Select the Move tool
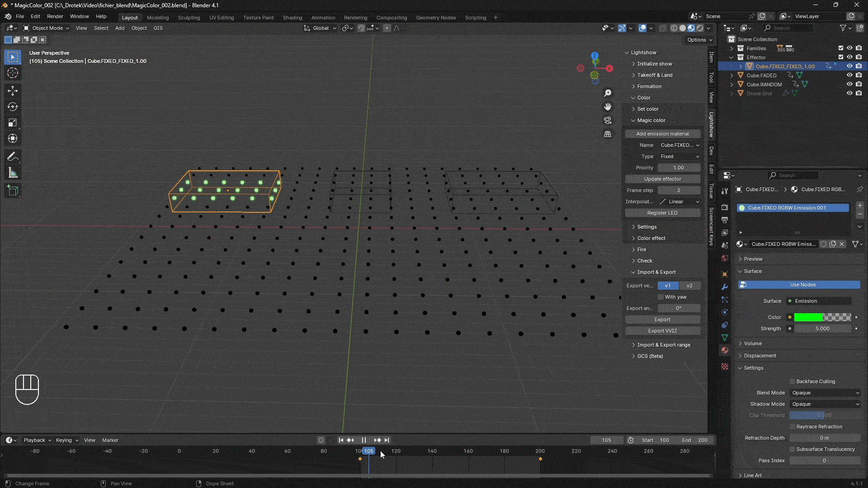 [13, 91]
